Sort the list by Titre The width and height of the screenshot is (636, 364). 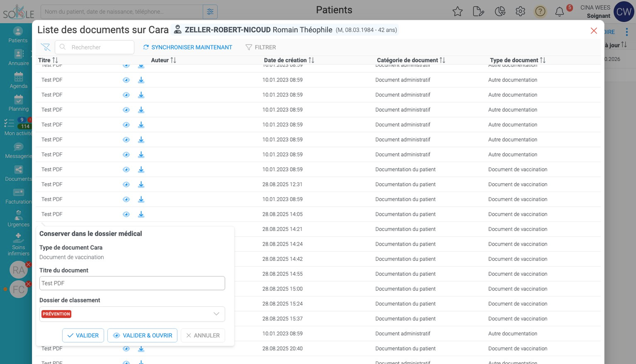(48, 60)
